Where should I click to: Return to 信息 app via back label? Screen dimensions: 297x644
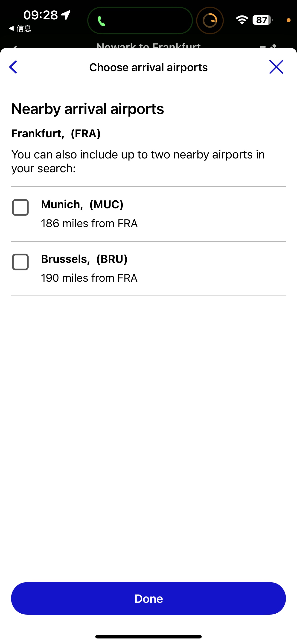point(20,29)
